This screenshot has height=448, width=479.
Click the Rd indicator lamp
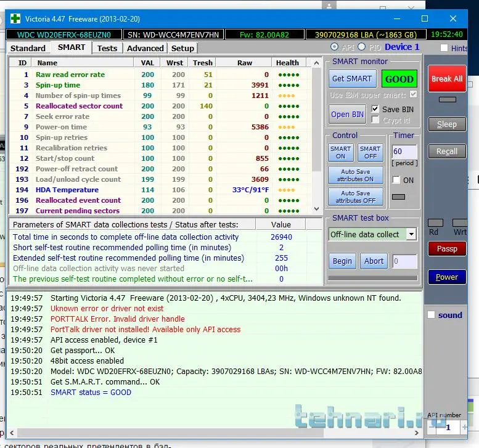[435, 222]
